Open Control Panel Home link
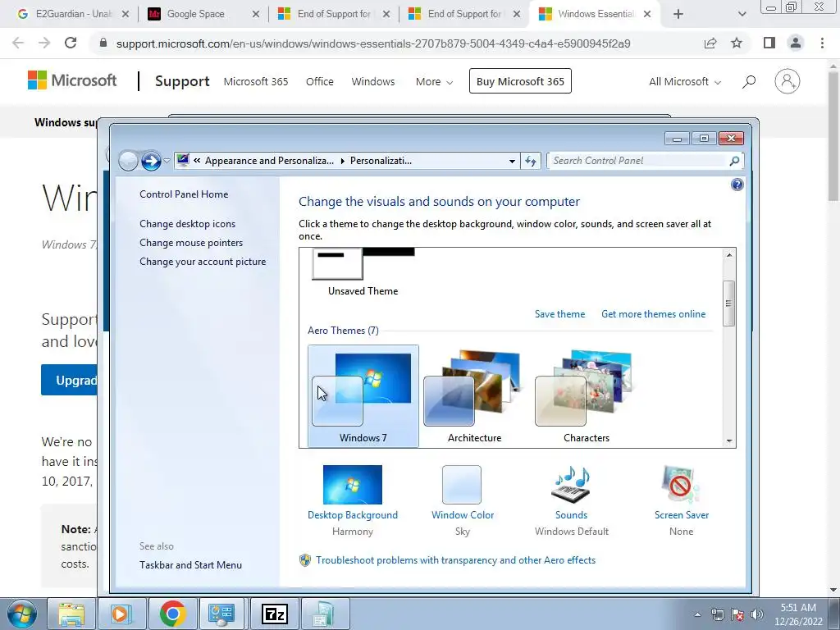This screenshot has height=630, width=840. tap(184, 194)
